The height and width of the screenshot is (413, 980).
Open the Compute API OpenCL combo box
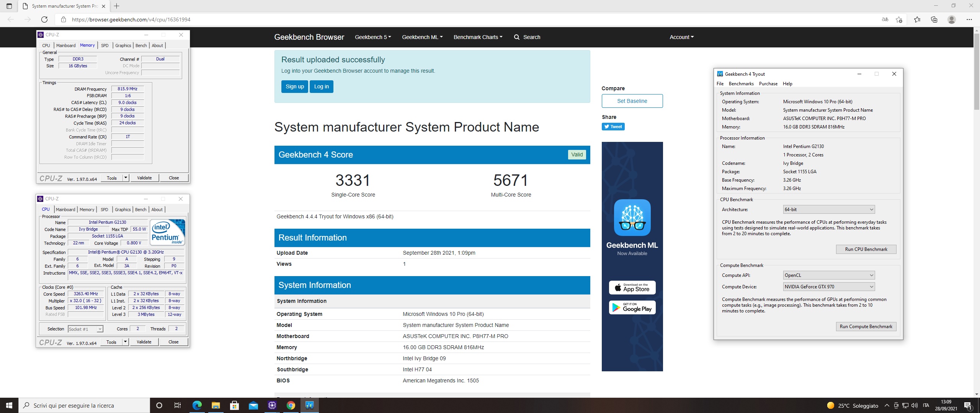(829, 275)
